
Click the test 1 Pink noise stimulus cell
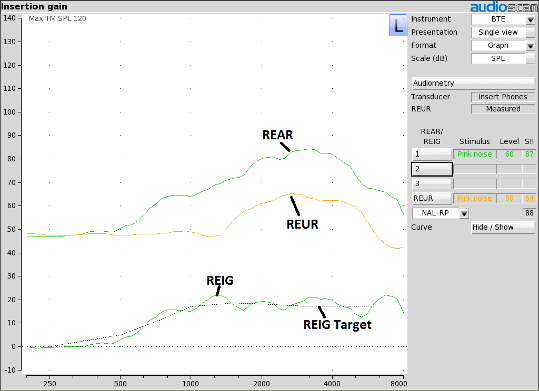(x=474, y=154)
